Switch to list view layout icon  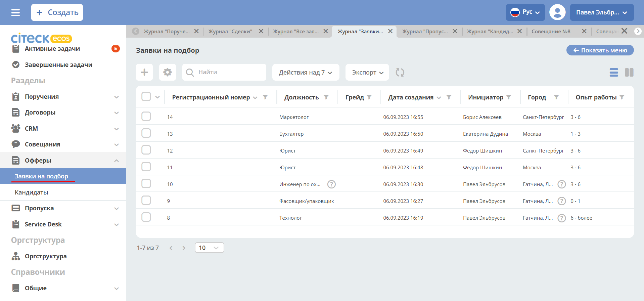point(614,72)
